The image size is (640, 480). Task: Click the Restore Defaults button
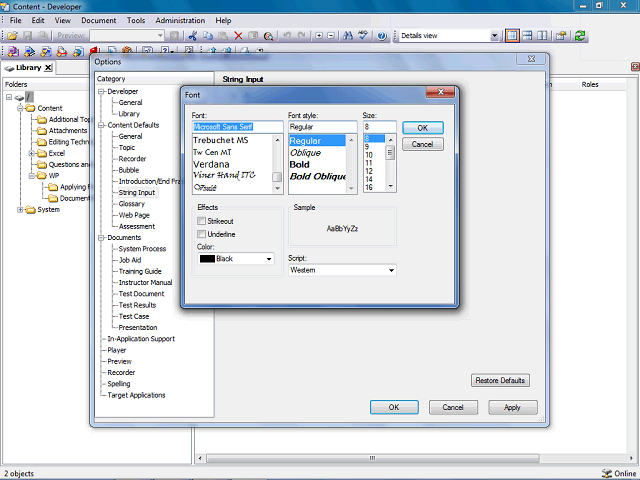tap(500, 380)
